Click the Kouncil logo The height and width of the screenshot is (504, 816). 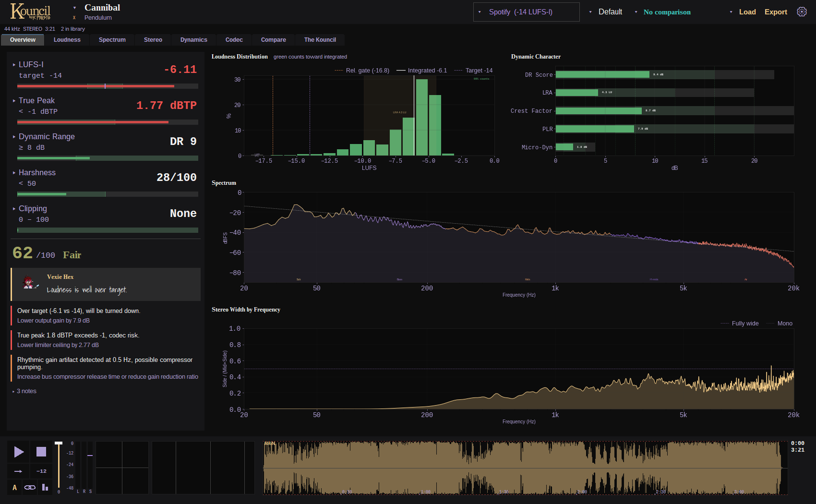[x=30, y=12]
